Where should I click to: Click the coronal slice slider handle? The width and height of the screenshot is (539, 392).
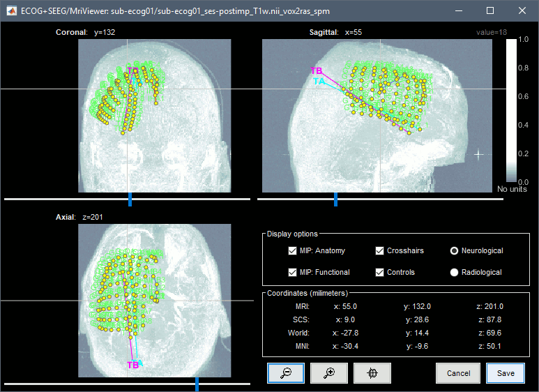coord(130,199)
